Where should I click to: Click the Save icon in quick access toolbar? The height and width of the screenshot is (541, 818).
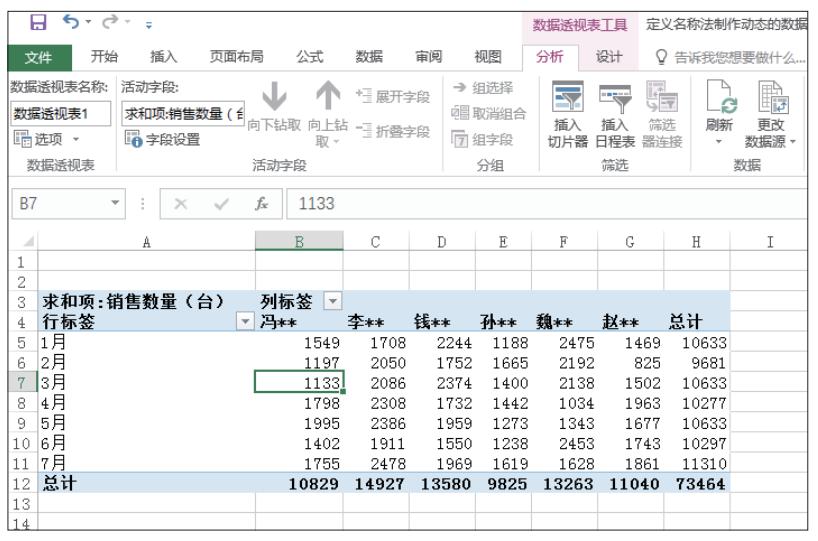(x=38, y=22)
